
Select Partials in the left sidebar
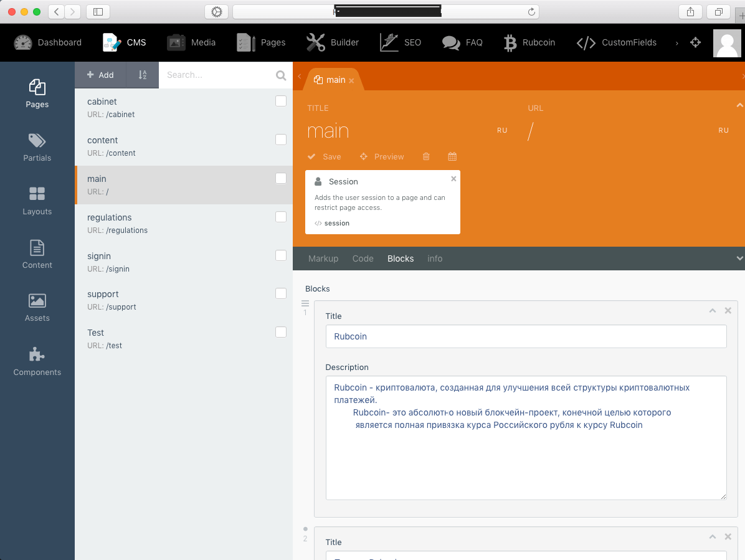37,148
